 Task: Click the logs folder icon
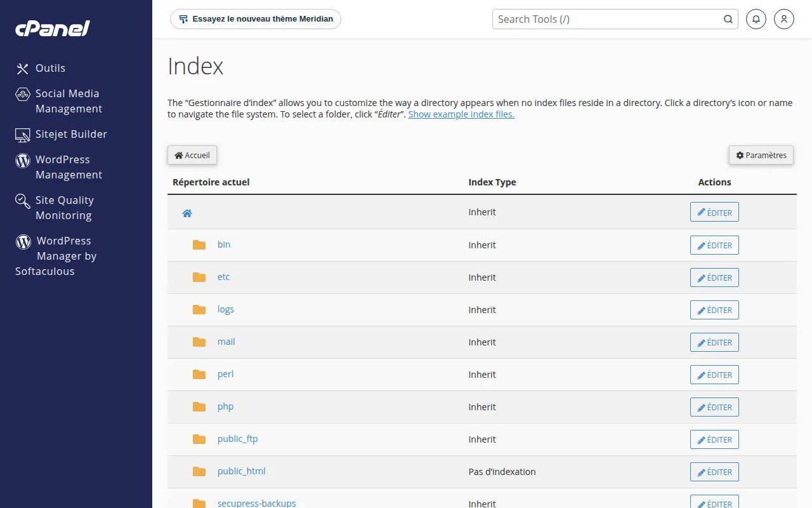[199, 309]
